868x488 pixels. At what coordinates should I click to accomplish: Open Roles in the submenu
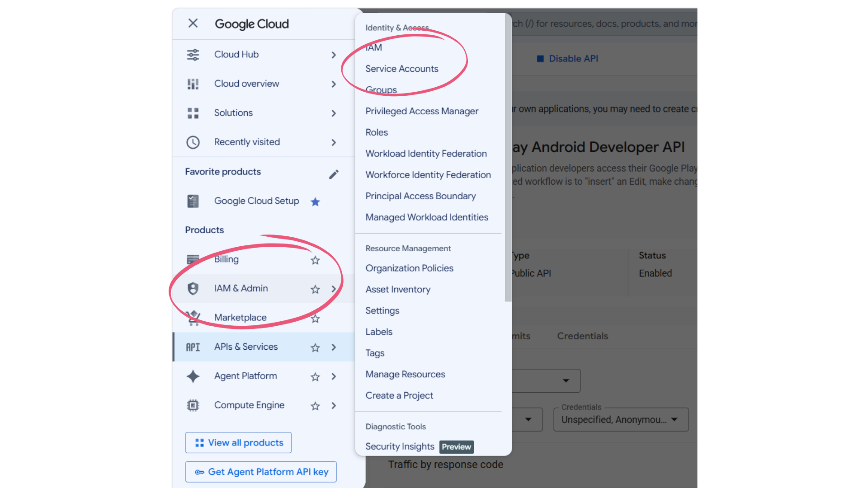pos(377,132)
